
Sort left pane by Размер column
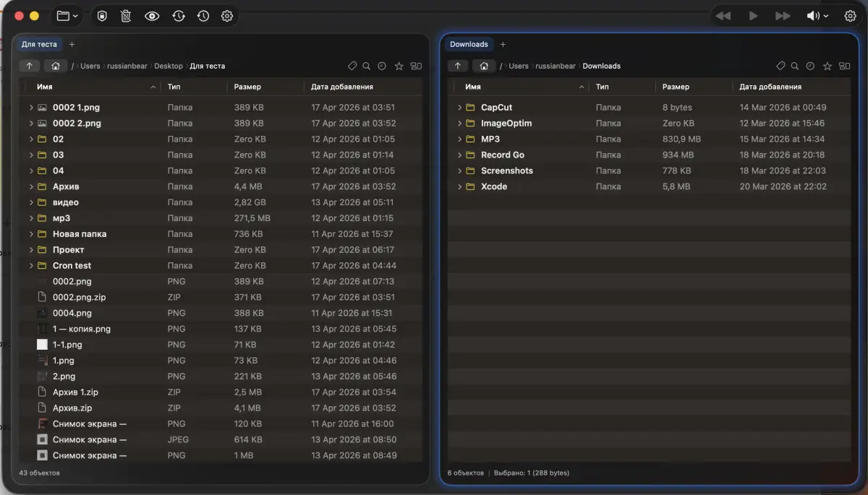247,87
